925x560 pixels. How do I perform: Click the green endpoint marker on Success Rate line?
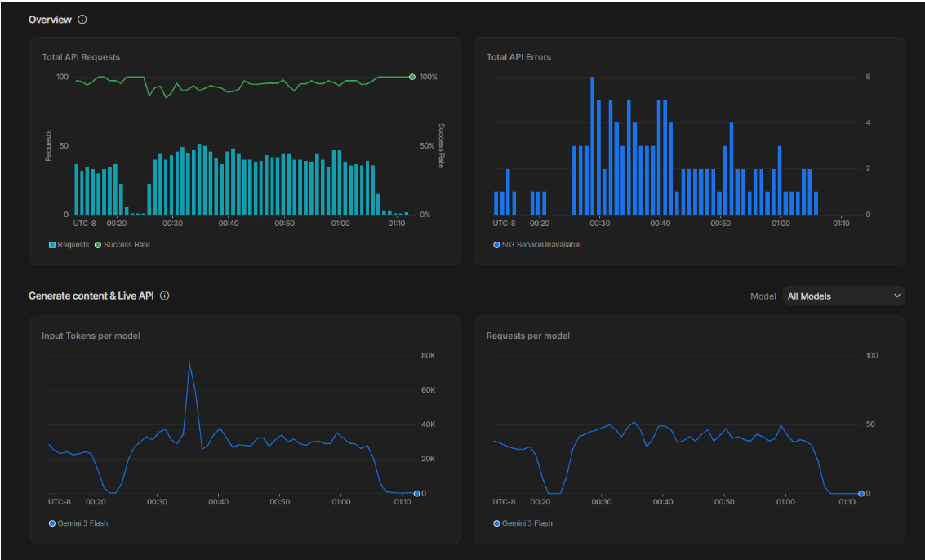(x=412, y=77)
